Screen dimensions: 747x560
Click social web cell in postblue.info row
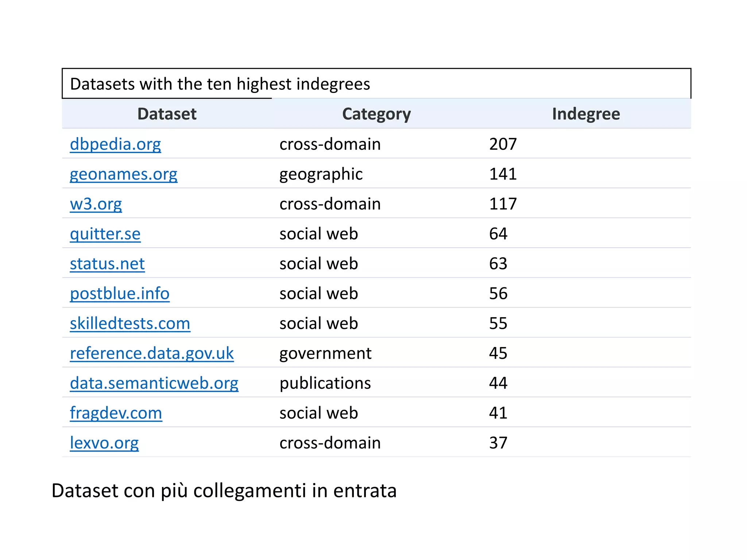tap(319, 294)
